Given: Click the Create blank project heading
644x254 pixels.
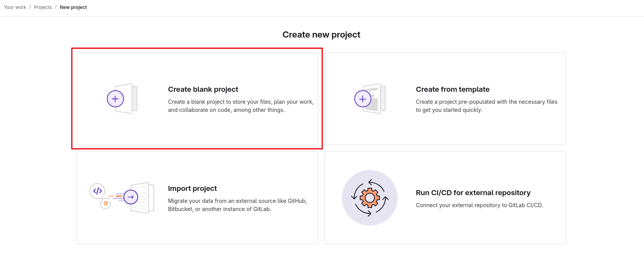Looking at the screenshot, I should point(203,89).
